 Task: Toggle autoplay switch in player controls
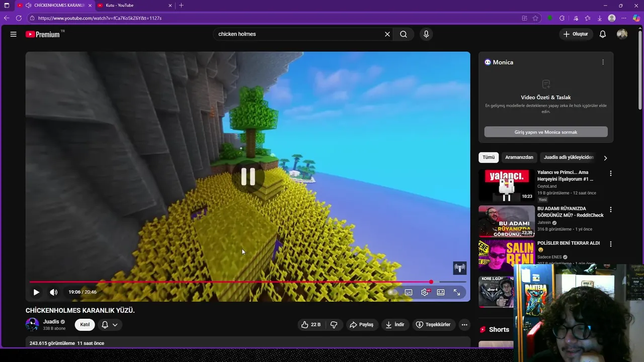click(x=391, y=292)
